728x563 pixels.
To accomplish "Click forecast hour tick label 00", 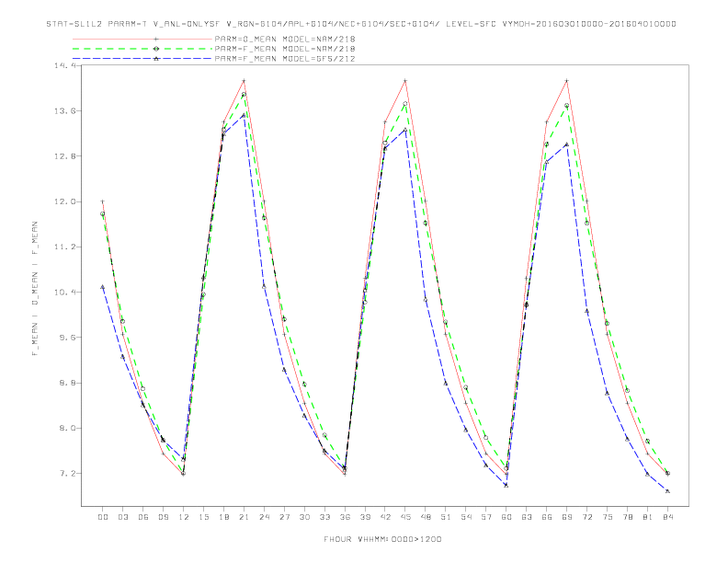I will click(x=103, y=517).
